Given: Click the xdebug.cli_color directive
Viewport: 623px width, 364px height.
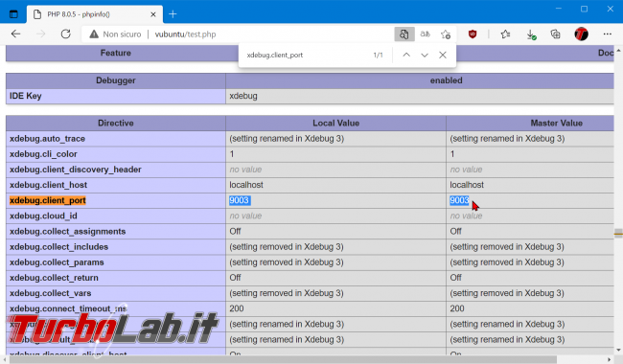Looking at the screenshot, I should tap(43, 154).
